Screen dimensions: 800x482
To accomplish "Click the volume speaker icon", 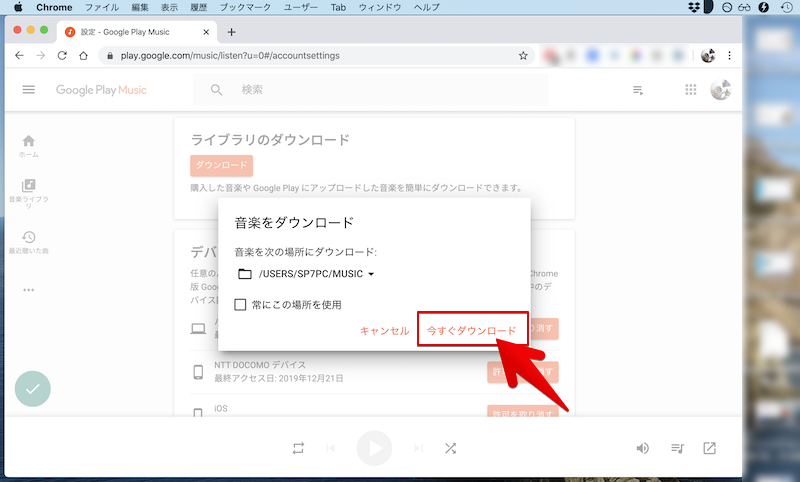I will tap(643, 448).
